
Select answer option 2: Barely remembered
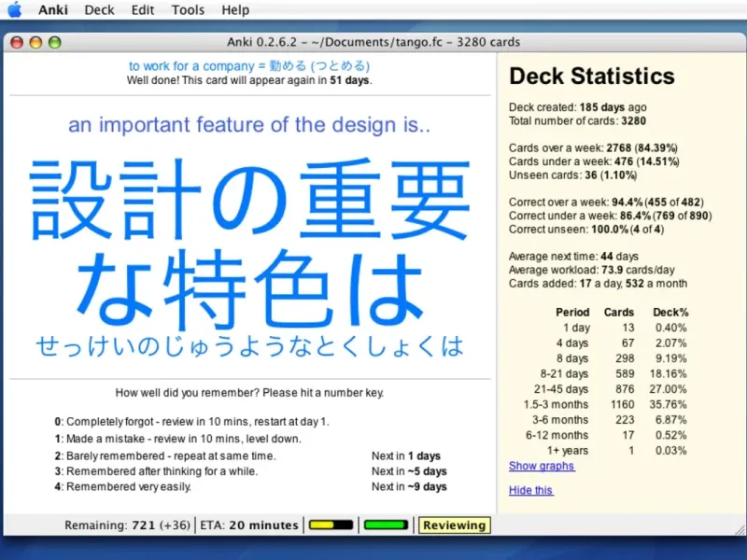pos(165,455)
